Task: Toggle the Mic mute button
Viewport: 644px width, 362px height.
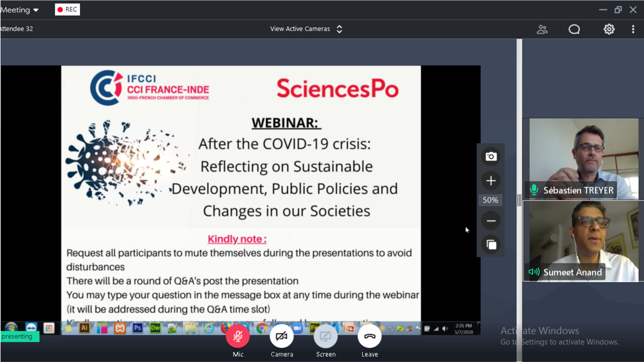Action: click(238, 337)
